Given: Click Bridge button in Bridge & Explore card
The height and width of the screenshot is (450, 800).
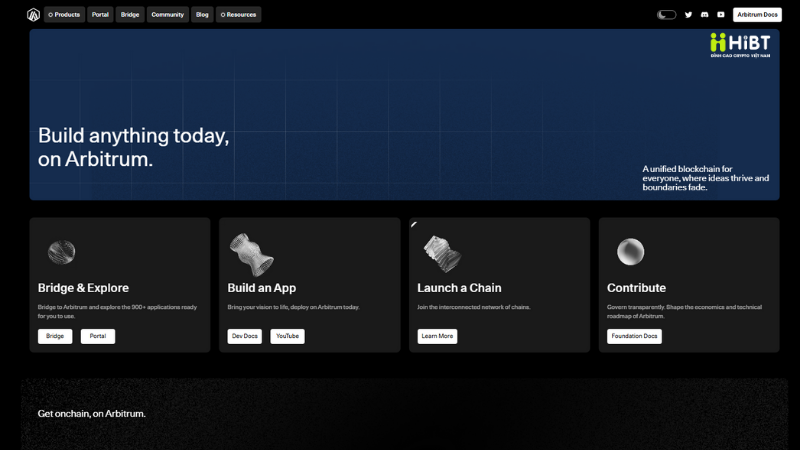Looking at the screenshot, I should tap(55, 336).
